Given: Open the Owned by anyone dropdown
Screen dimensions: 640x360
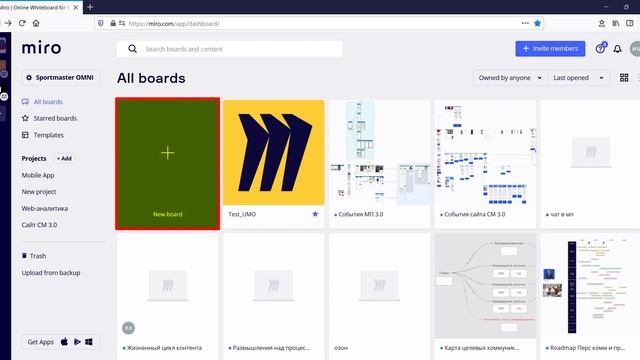Looking at the screenshot, I should click(x=510, y=78).
